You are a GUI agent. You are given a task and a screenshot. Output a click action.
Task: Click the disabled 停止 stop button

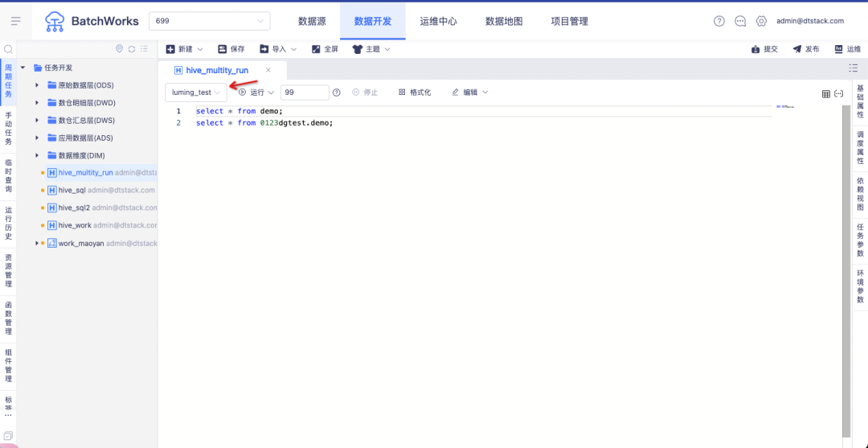coord(365,92)
